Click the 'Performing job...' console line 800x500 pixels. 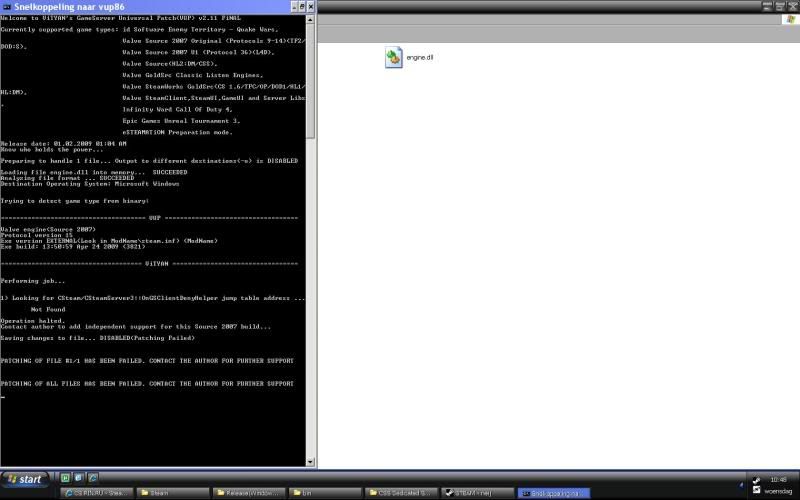coord(33,281)
